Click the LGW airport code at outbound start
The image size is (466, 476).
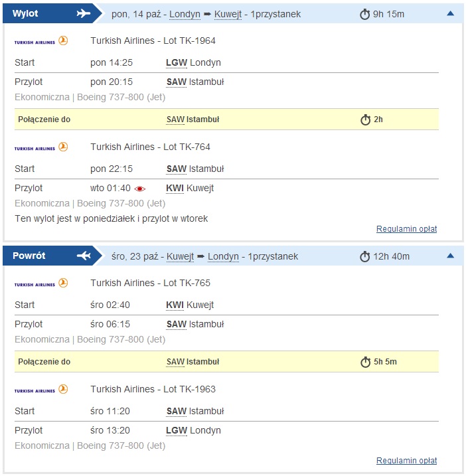[x=177, y=63]
